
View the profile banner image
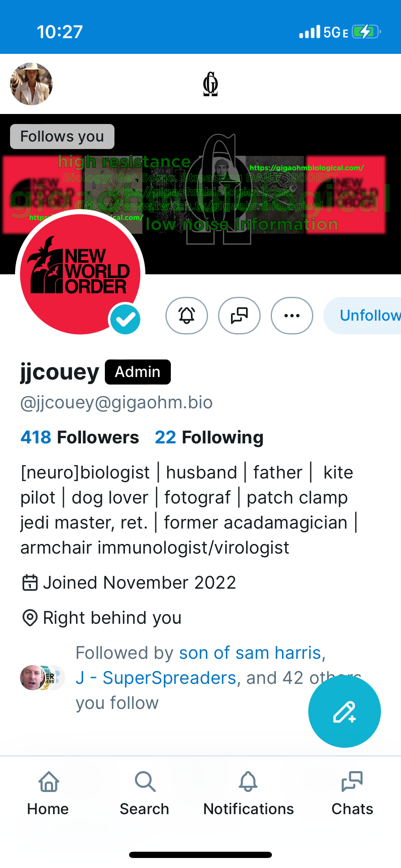tap(200, 194)
